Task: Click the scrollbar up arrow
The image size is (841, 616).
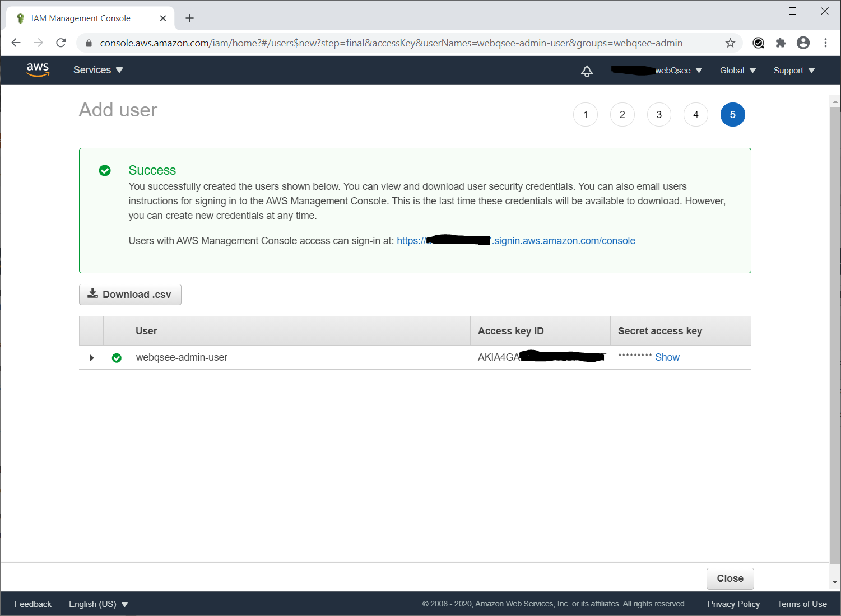Action: [835, 101]
